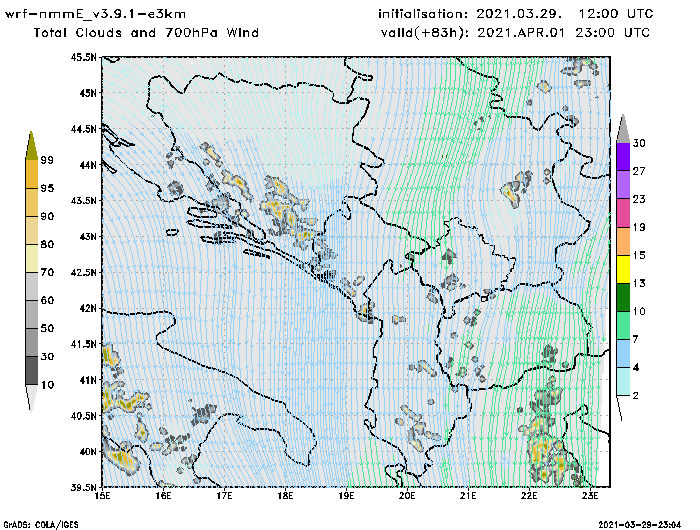Pick the light gray 60–70 cloud swatch
The height and width of the screenshot is (530, 700).
click(32, 287)
